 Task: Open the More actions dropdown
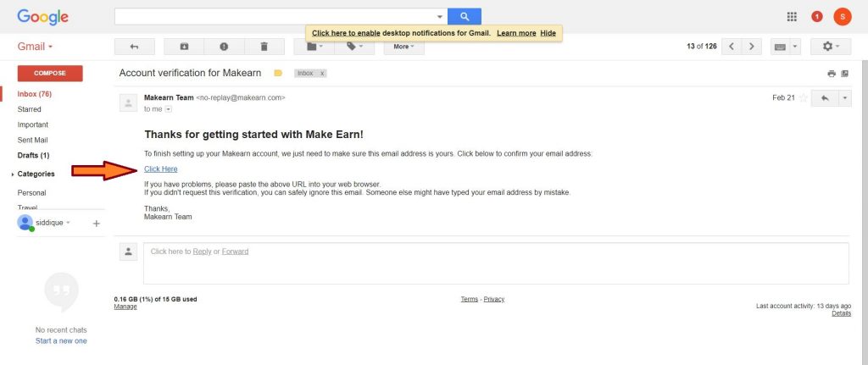point(404,47)
